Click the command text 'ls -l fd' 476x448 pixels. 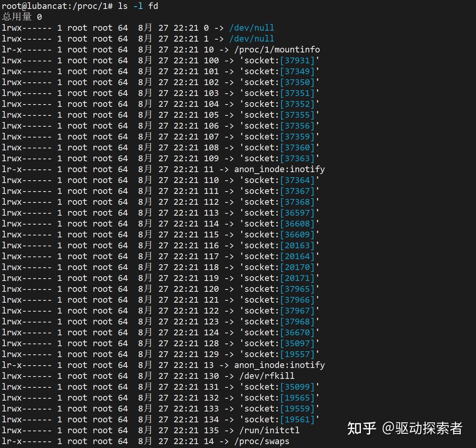point(138,6)
